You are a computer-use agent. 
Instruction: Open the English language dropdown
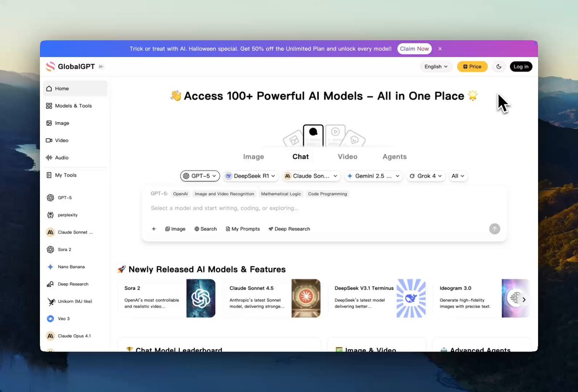click(x=436, y=66)
